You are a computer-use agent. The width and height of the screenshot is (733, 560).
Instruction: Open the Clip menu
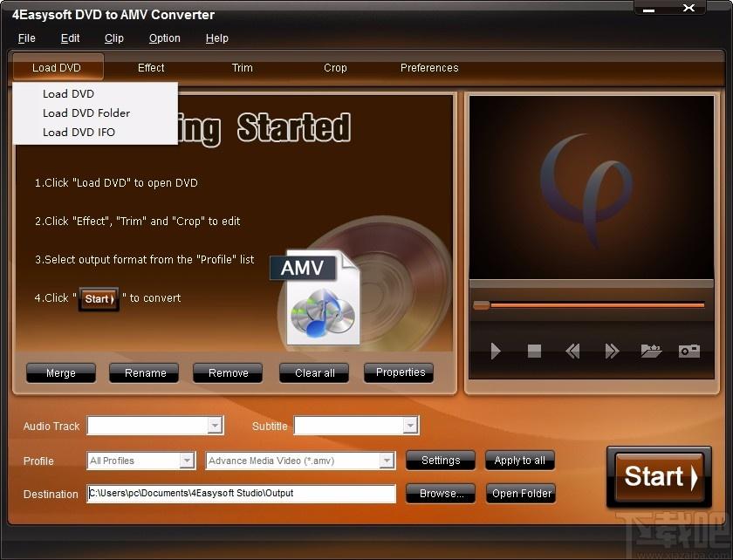[114, 38]
